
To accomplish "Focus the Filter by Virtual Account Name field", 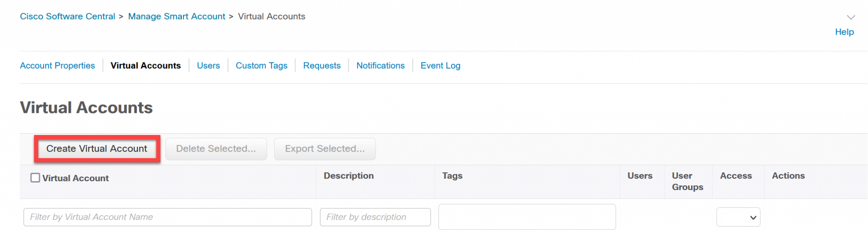I will (167, 217).
